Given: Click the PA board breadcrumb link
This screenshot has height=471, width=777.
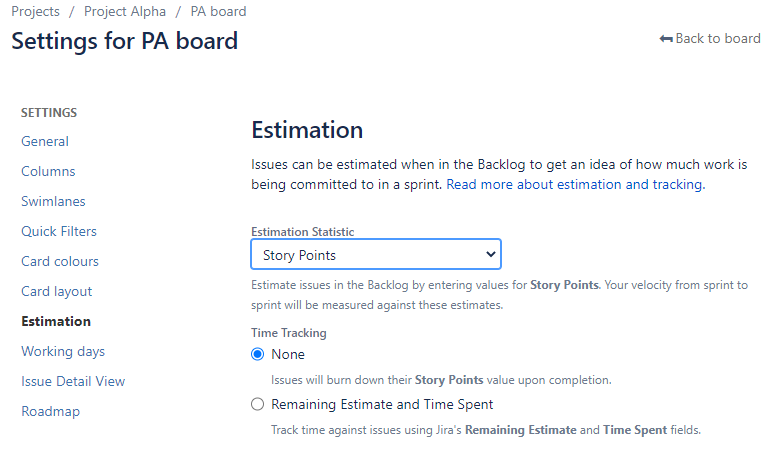Looking at the screenshot, I should 218,12.
